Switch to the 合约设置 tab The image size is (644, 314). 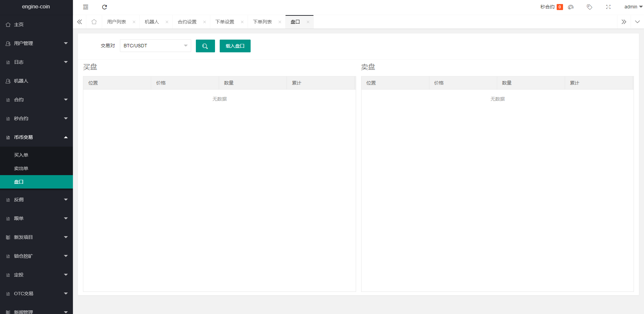(187, 22)
